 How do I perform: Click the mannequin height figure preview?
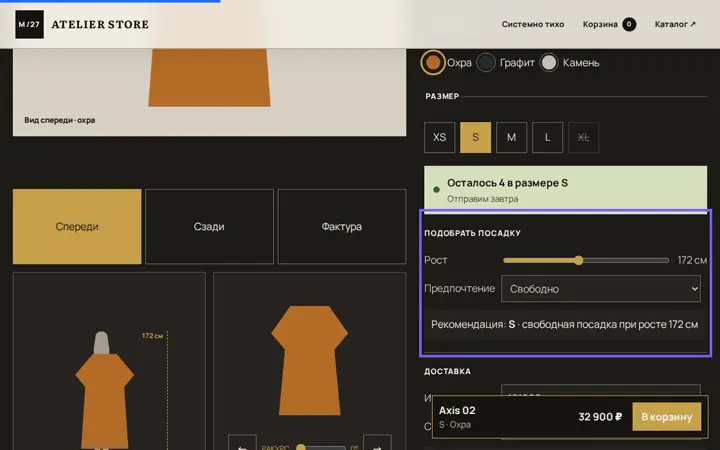105,390
